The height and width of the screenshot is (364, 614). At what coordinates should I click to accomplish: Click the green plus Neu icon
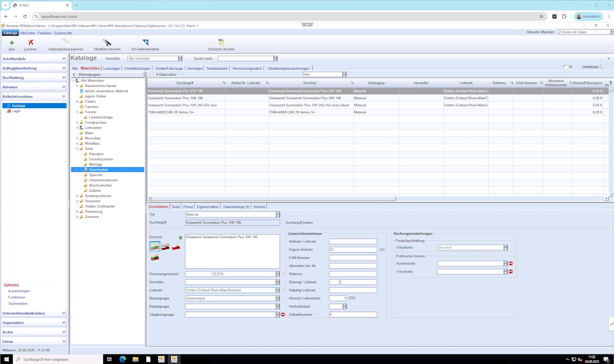click(12, 43)
